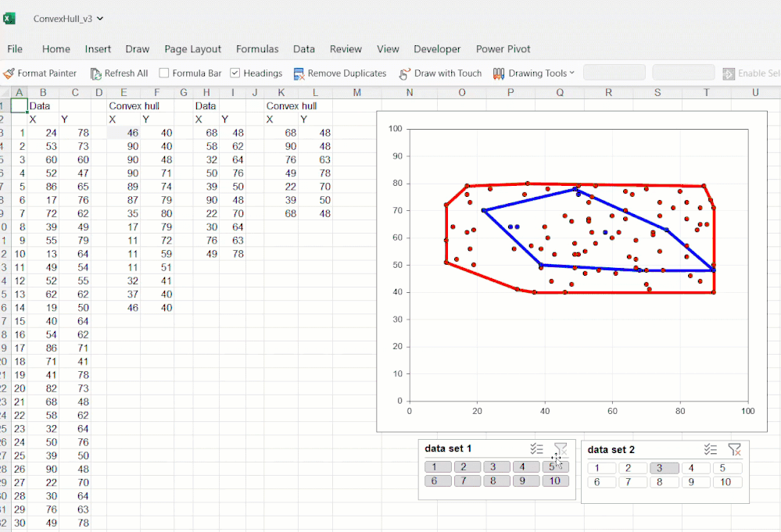Click the 'data set 2' slicer title
This screenshot has height=532, width=781.
pos(611,450)
